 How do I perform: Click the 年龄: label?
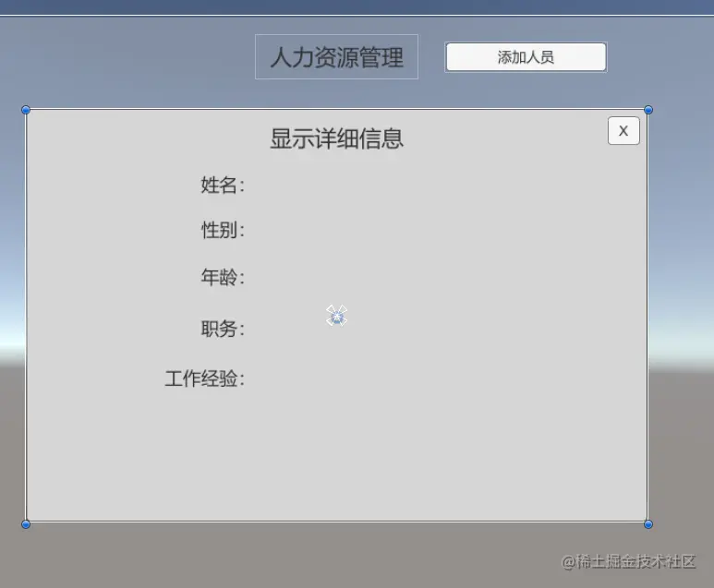pyautogui.click(x=223, y=277)
